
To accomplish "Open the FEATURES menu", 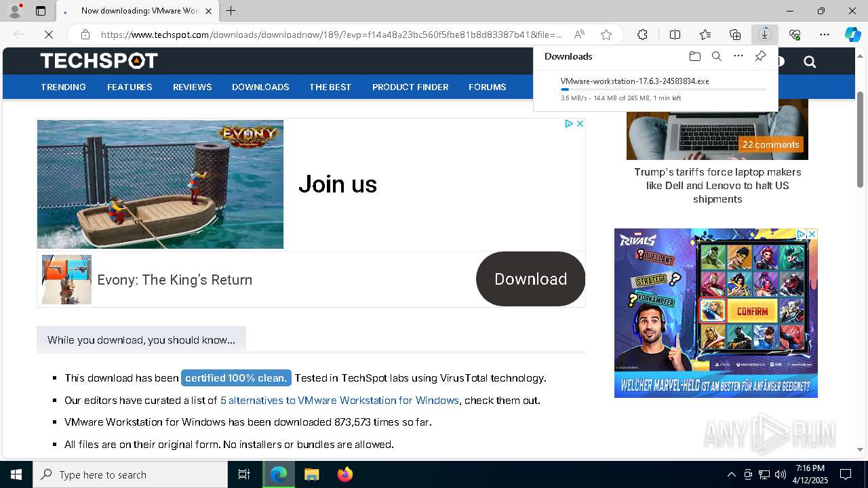I will (x=130, y=87).
